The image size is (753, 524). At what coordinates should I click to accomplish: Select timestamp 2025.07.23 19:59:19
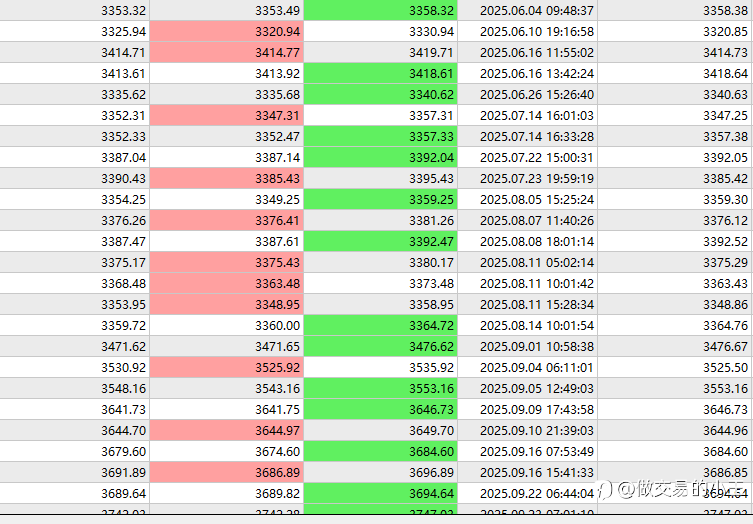[x=537, y=178]
